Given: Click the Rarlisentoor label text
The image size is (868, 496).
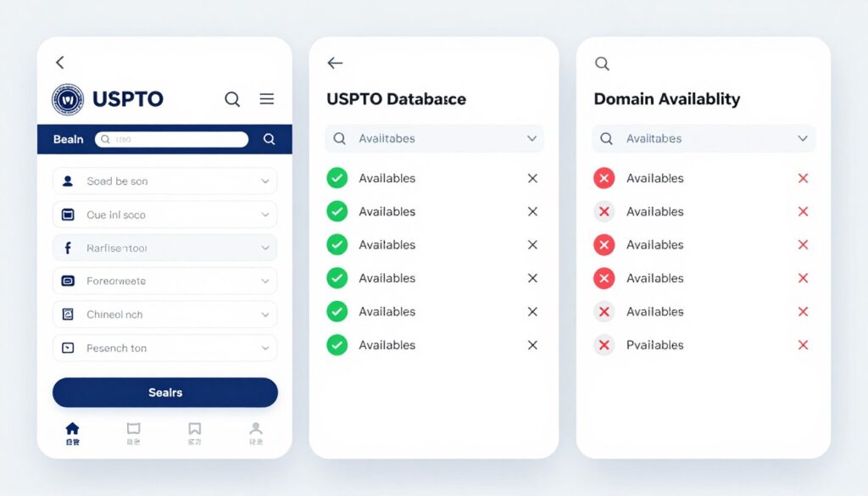Looking at the screenshot, I should click(117, 248).
